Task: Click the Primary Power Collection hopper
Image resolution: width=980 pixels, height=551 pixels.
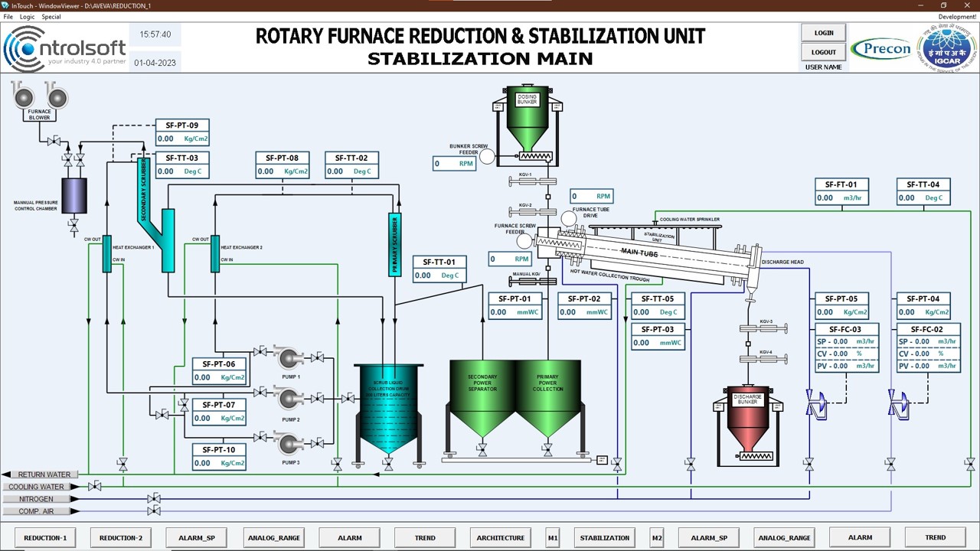Action: coord(548,399)
